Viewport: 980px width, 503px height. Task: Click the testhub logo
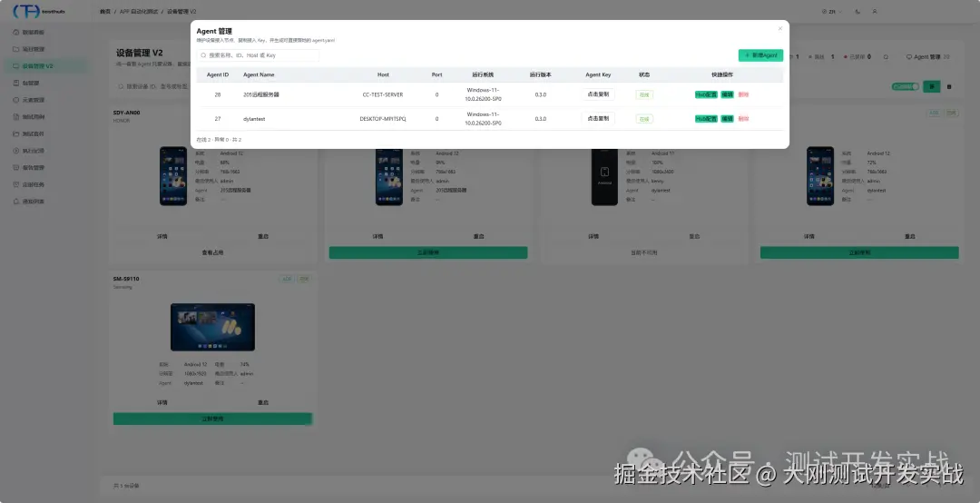pyautogui.click(x=39, y=11)
